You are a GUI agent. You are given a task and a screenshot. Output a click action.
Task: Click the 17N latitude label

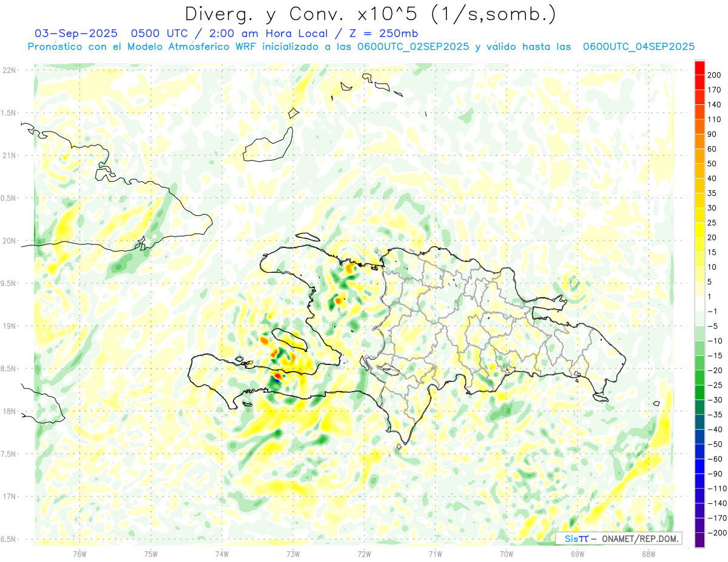click(9, 497)
